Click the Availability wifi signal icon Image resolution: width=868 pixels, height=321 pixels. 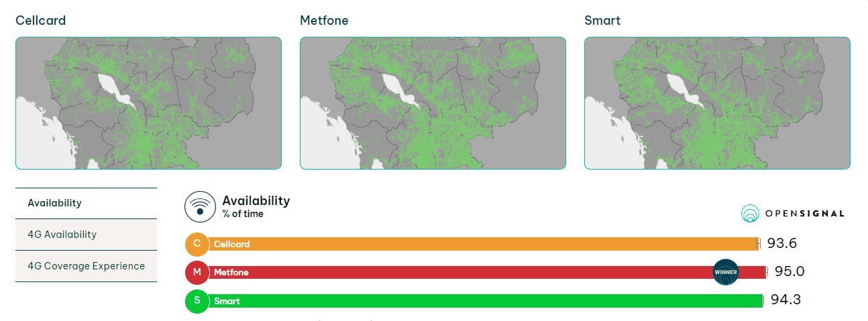pos(200,207)
